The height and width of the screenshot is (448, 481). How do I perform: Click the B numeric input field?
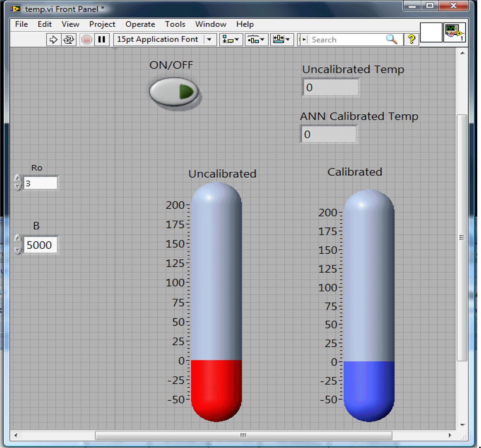point(40,245)
